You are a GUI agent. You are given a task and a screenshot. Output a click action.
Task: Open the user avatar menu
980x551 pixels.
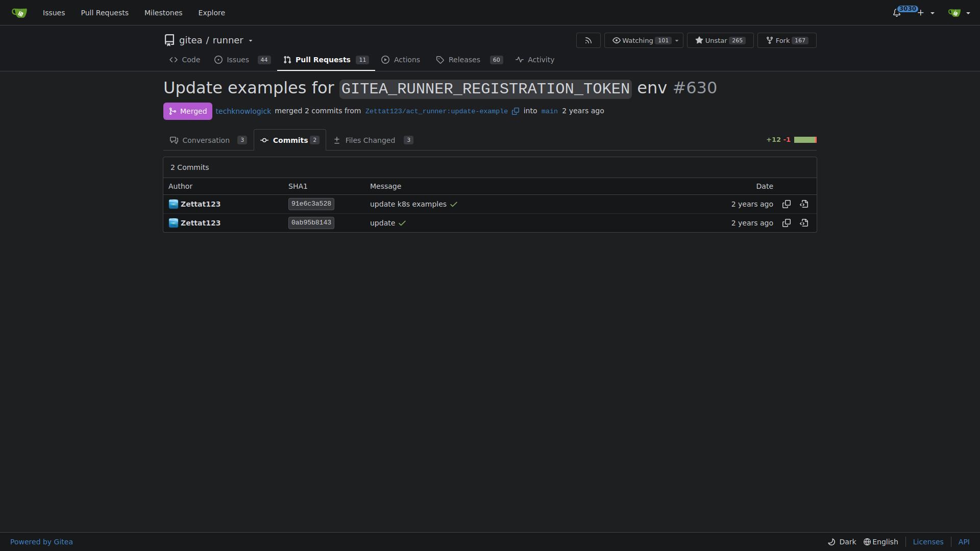coord(959,13)
